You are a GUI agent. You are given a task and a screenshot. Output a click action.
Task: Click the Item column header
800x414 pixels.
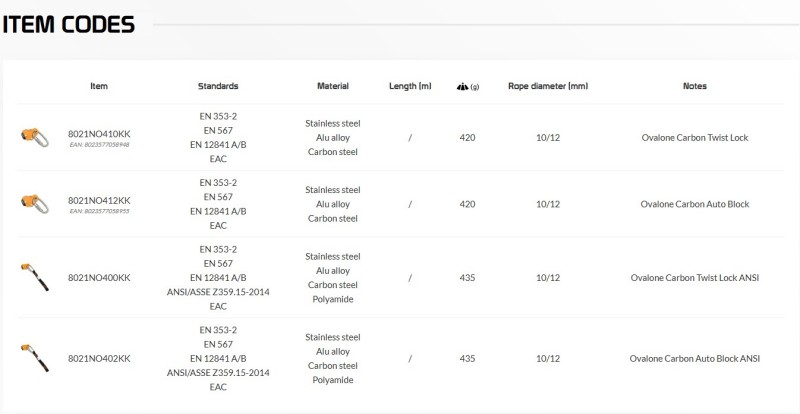click(x=99, y=86)
